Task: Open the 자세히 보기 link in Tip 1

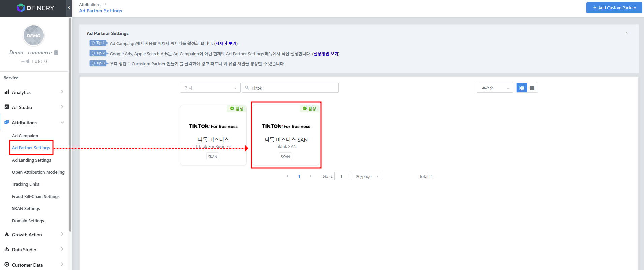Action: 226,43
